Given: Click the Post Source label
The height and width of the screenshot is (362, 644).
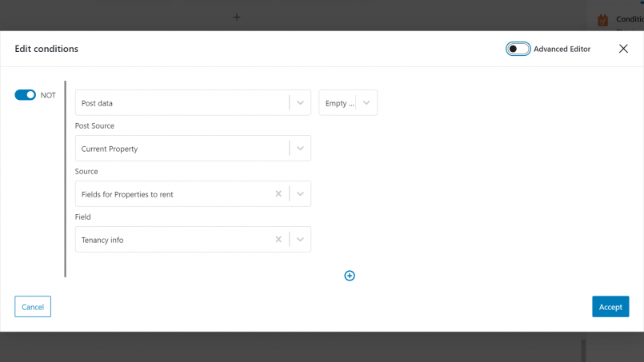Looking at the screenshot, I should 94,126.
